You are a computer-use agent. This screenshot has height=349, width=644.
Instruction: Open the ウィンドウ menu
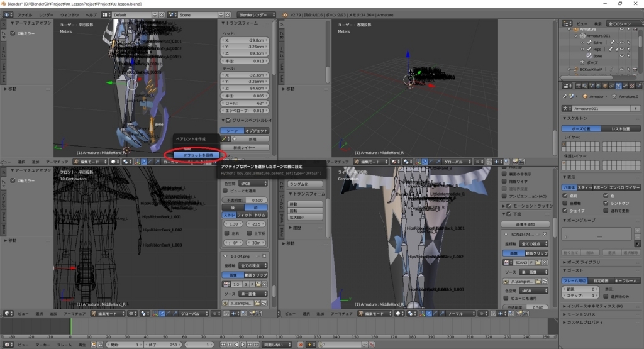pyautogui.click(x=69, y=15)
